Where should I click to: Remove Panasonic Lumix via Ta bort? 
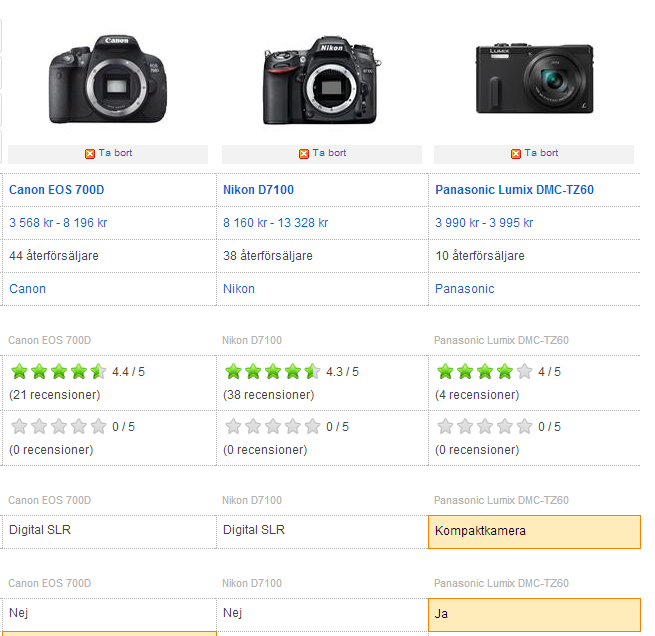pyautogui.click(x=541, y=153)
